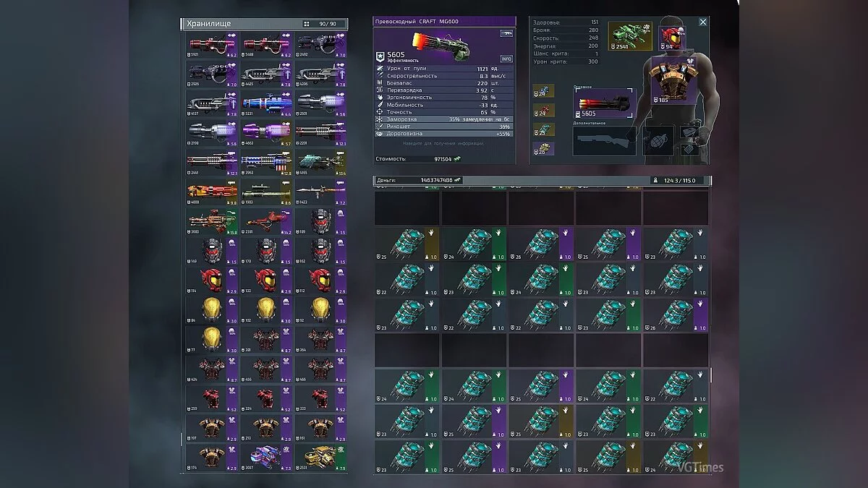
Task: Select the blue minigun 5231 in storage
Action: click(265, 103)
